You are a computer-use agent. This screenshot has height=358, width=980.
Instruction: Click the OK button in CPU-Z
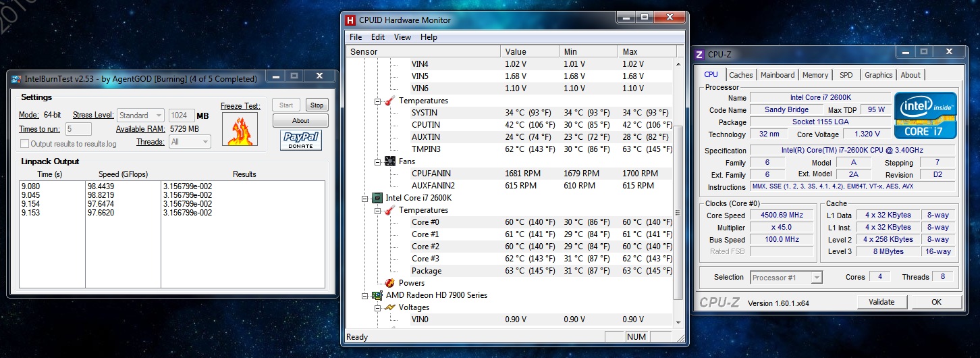(x=936, y=302)
